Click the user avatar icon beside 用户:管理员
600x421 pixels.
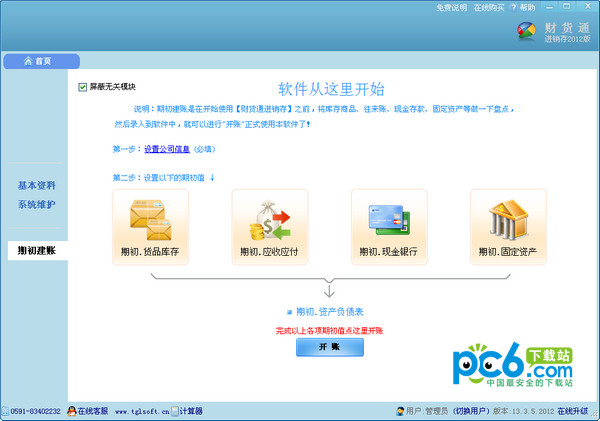tap(400, 411)
